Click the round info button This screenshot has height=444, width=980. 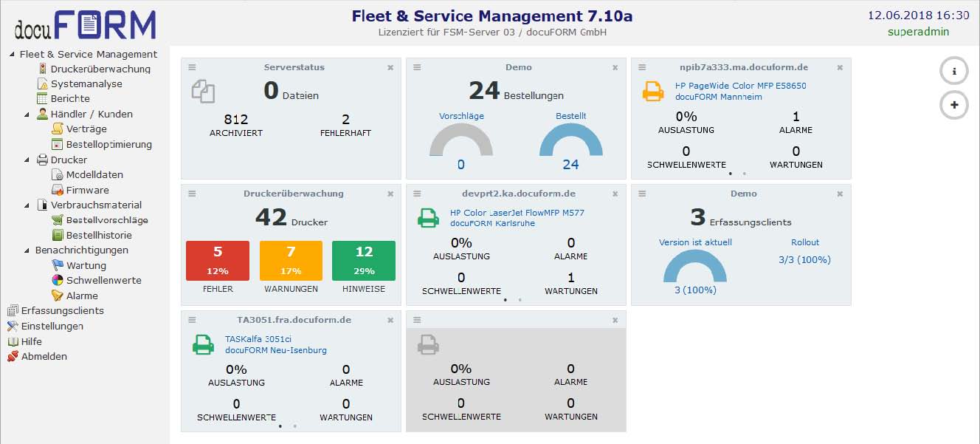[x=954, y=71]
